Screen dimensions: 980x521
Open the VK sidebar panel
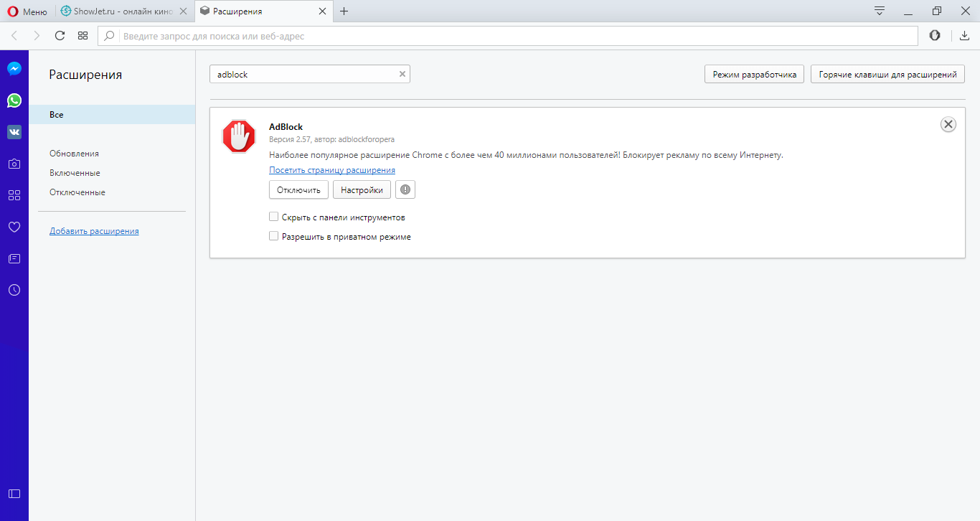14,132
